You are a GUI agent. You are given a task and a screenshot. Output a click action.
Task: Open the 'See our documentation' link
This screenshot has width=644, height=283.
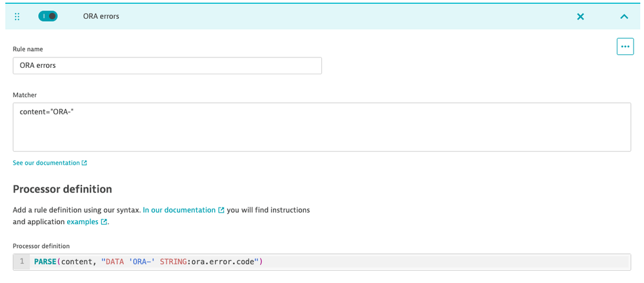point(46,163)
